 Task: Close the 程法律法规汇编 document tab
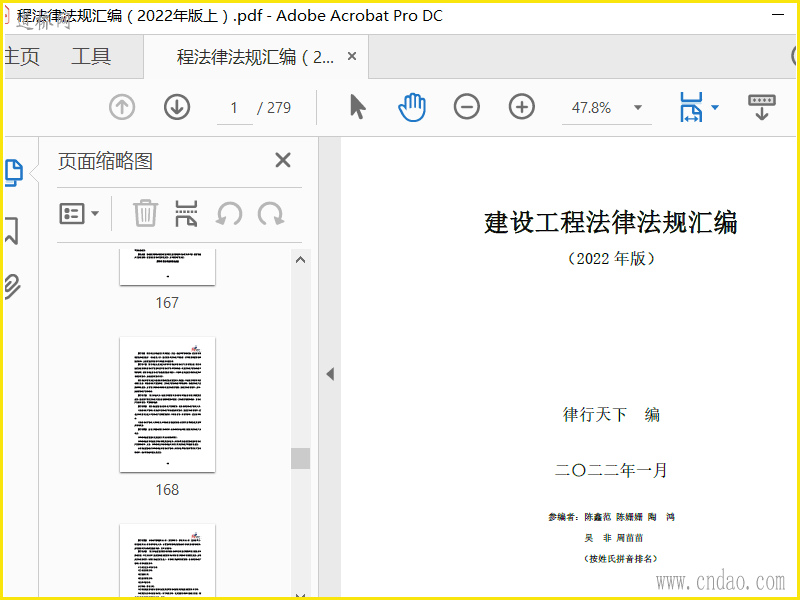(x=352, y=56)
